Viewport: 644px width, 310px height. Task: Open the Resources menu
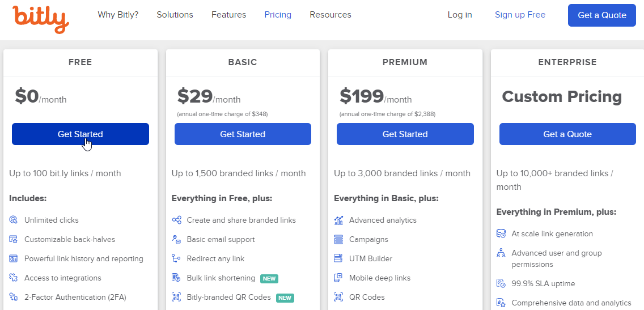coord(331,15)
